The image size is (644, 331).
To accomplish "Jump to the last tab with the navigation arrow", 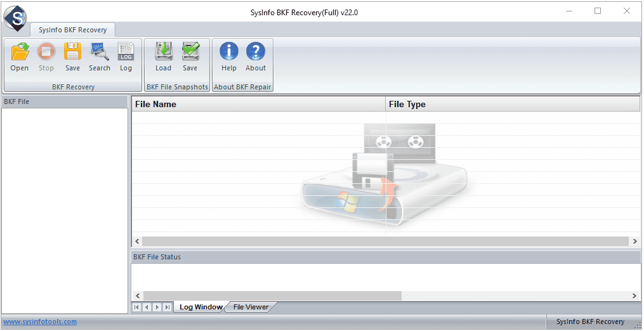I will pyautogui.click(x=167, y=307).
